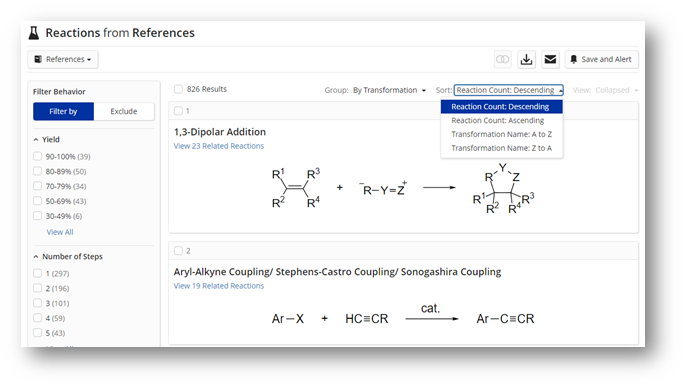The image size is (687, 389).
Task: Open the Group By Transformation dropdown
Action: [x=390, y=90]
